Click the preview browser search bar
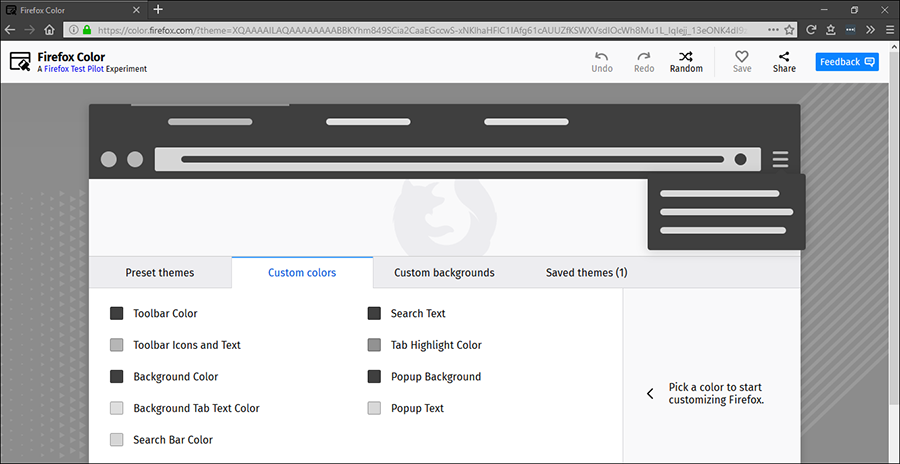Viewport: 900px width, 464px height. [x=457, y=159]
